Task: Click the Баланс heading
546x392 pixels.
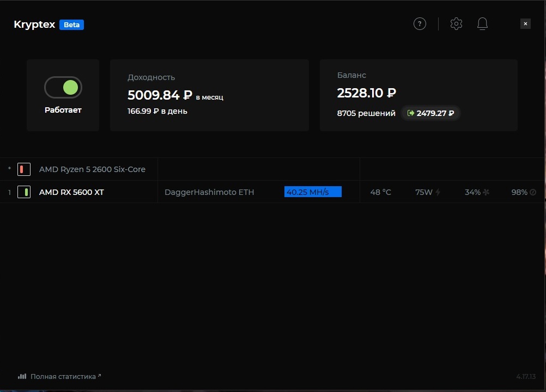Action: 351,75
